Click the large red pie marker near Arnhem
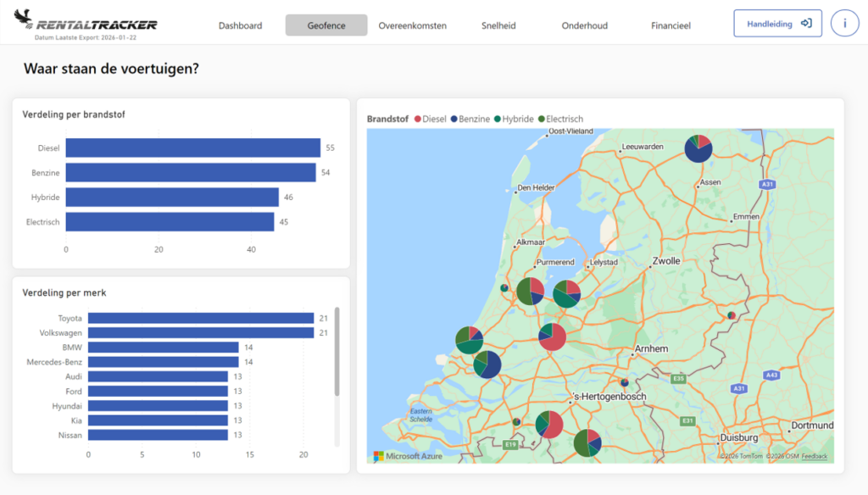Image resolution: width=868 pixels, height=495 pixels. pyautogui.click(x=552, y=336)
